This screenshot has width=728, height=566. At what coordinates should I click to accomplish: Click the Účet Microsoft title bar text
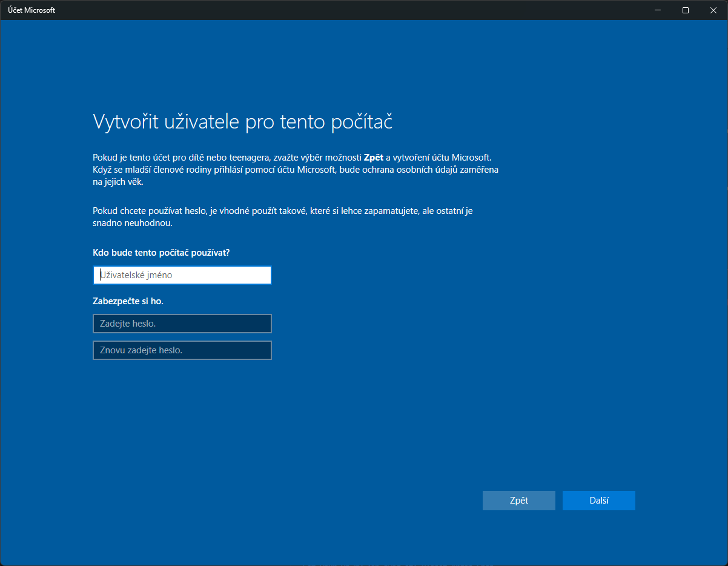31,10
